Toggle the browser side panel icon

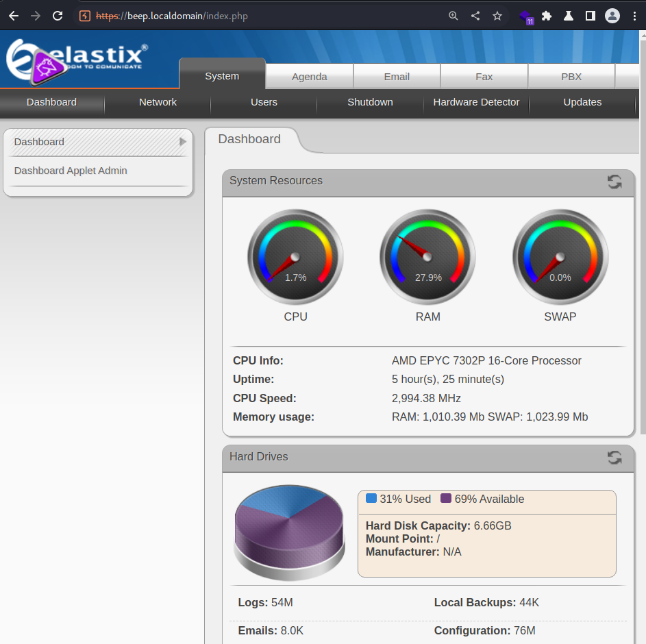[x=591, y=16]
